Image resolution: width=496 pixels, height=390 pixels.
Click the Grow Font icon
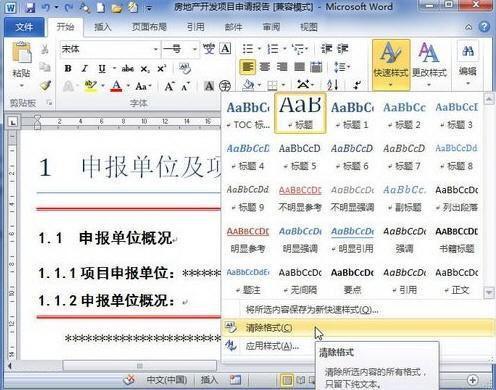coord(169,87)
